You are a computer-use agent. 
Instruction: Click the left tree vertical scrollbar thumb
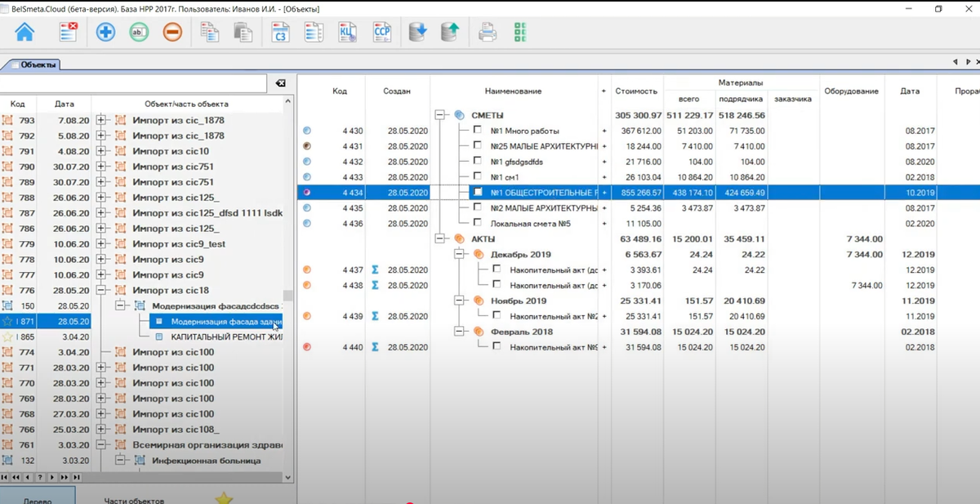click(x=287, y=297)
